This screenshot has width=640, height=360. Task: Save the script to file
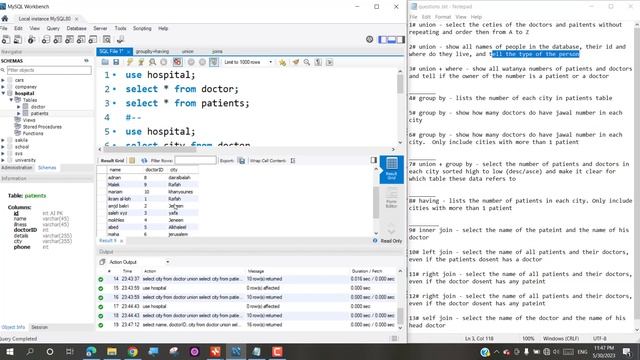click(116, 62)
